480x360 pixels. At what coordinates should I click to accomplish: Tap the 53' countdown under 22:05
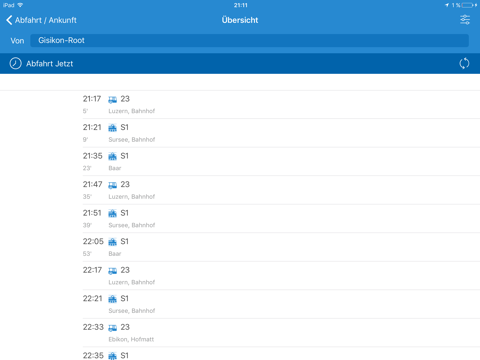click(x=87, y=254)
